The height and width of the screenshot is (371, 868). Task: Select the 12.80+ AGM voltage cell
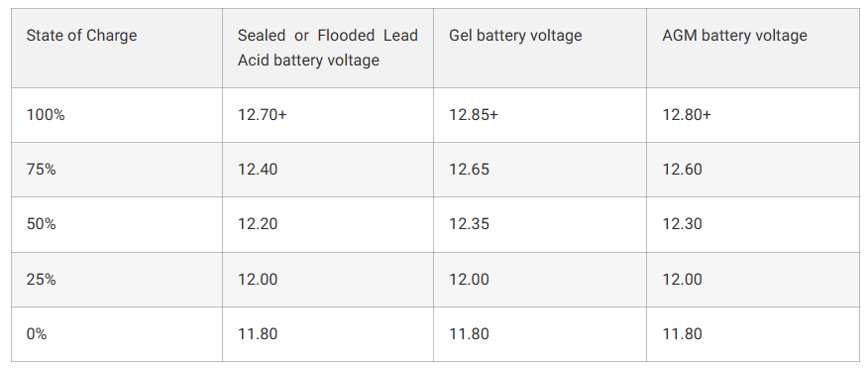pos(753,115)
